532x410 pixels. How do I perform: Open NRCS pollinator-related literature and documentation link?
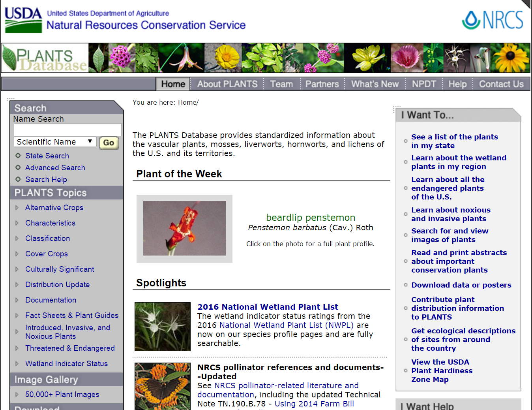click(278, 390)
